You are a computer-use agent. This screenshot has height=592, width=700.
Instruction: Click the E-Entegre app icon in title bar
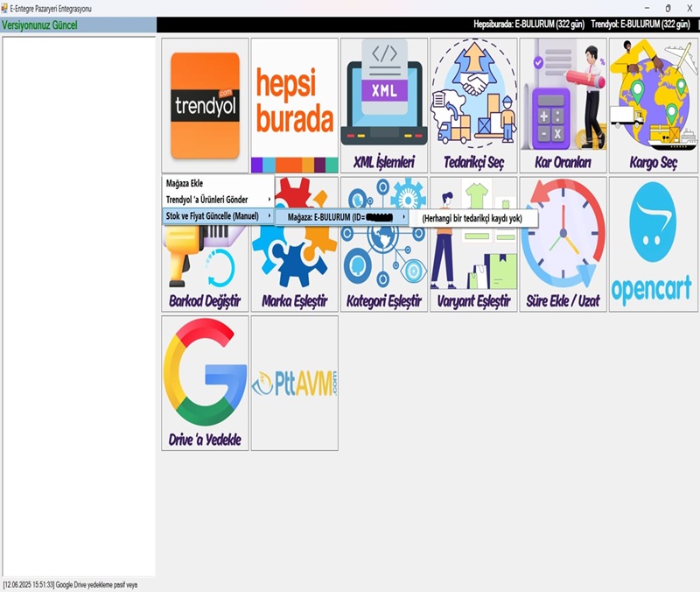(4, 8)
